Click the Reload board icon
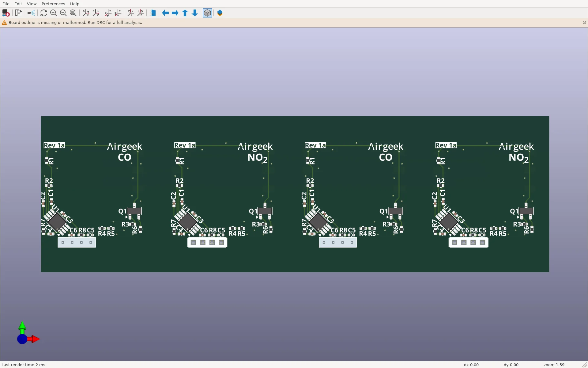This screenshot has height=368, width=588. 6,13
